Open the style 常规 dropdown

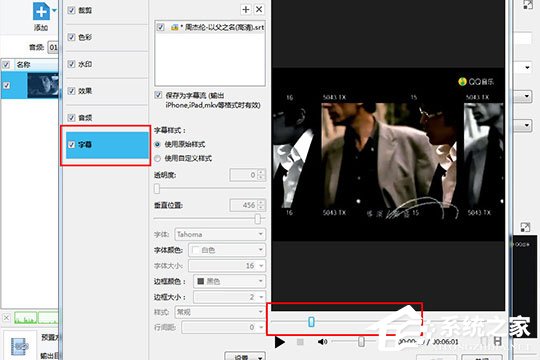pos(220,312)
